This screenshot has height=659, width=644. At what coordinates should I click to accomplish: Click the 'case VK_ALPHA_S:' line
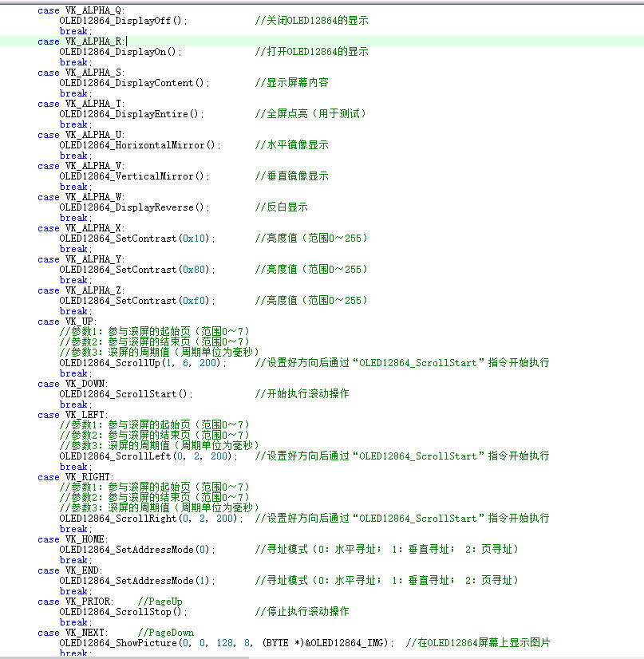tap(81, 73)
